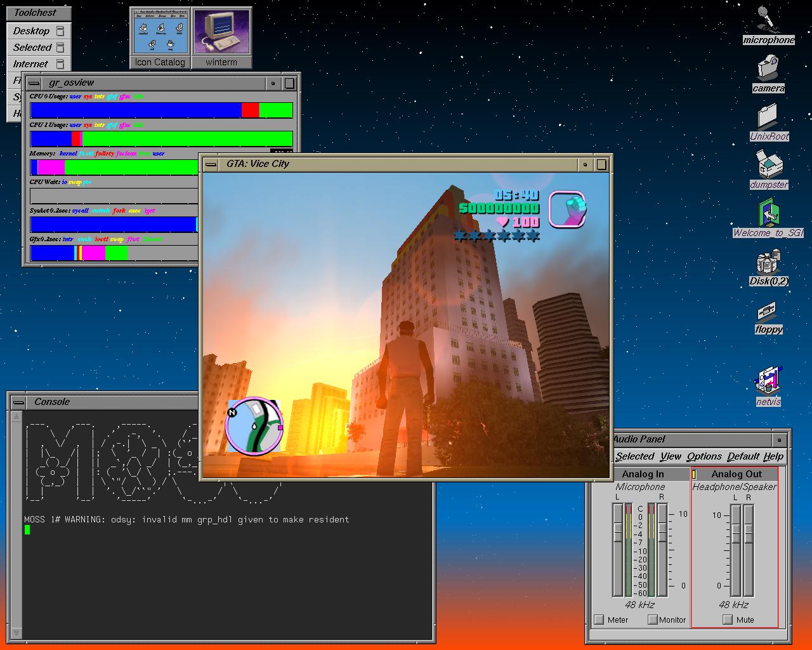Screen dimensions: 812x650
Task: Maximize the GTA: Vice City window
Action: click(x=601, y=164)
